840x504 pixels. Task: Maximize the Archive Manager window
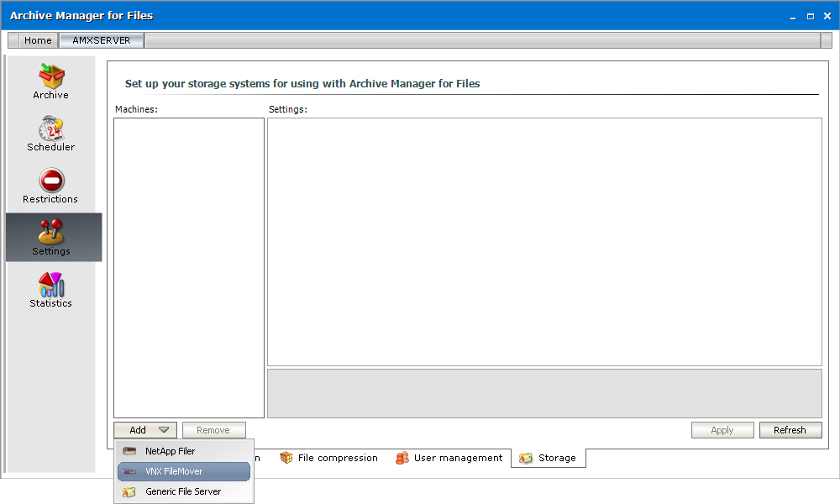pos(811,17)
